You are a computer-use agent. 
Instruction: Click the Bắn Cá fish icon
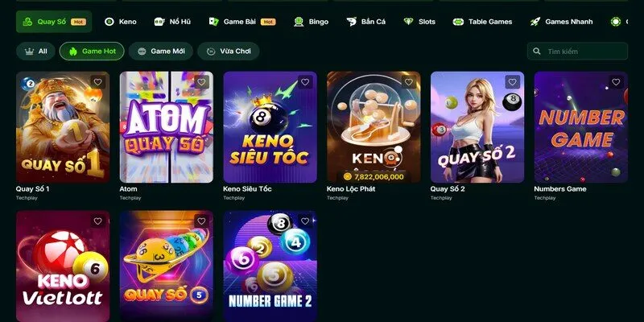pyautogui.click(x=351, y=22)
